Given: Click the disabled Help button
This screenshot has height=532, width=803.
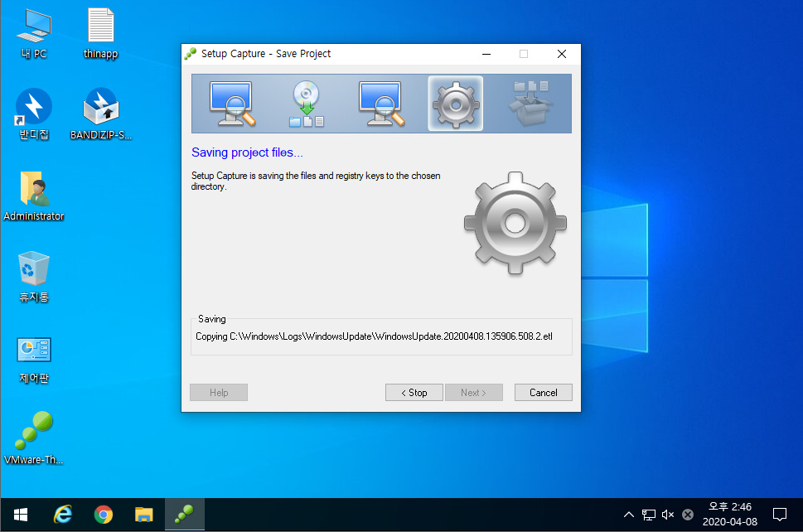Looking at the screenshot, I should [219, 393].
